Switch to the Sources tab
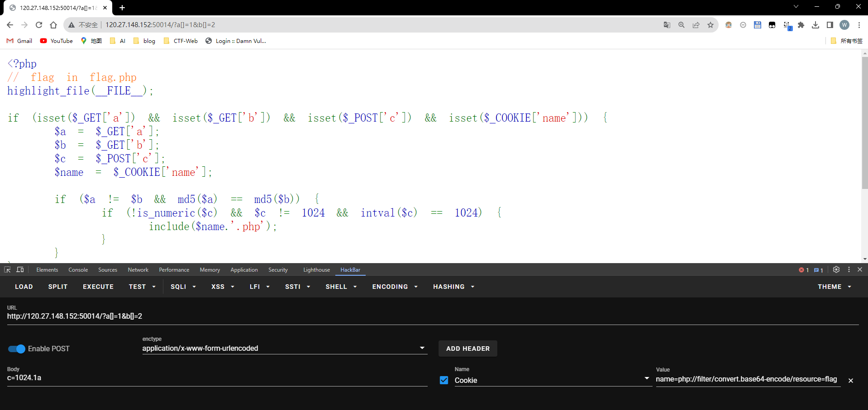Screen dimensions: 868x410 pos(108,270)
